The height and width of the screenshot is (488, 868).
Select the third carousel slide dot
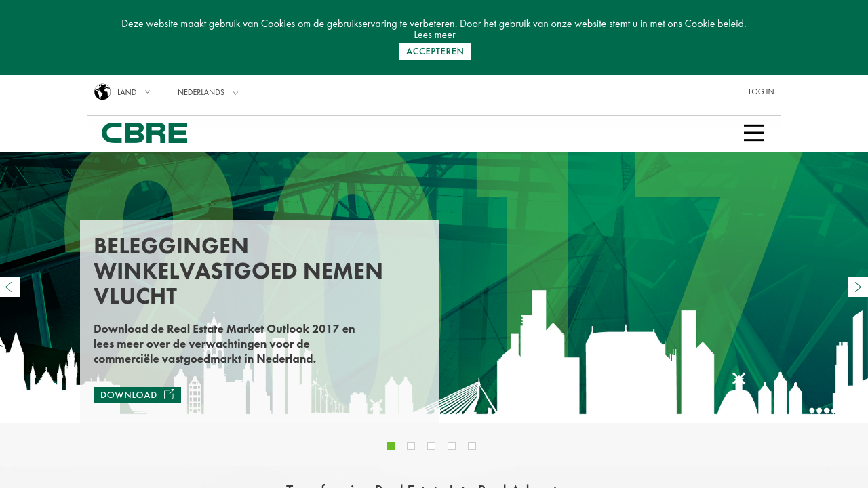coord(431,445)
